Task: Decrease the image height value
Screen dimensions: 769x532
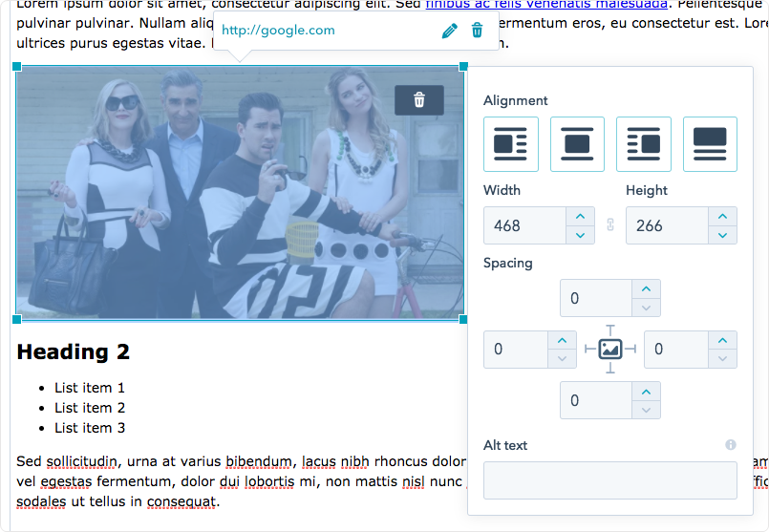Action: (722, 235)
